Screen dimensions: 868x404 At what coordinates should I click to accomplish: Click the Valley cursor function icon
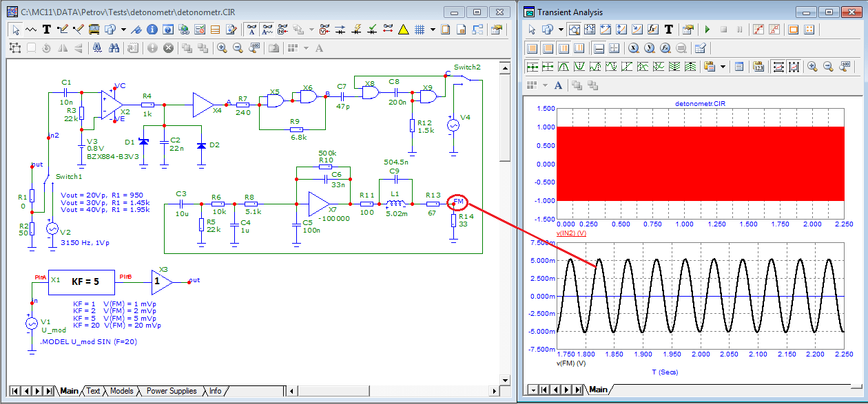(579, 67)
